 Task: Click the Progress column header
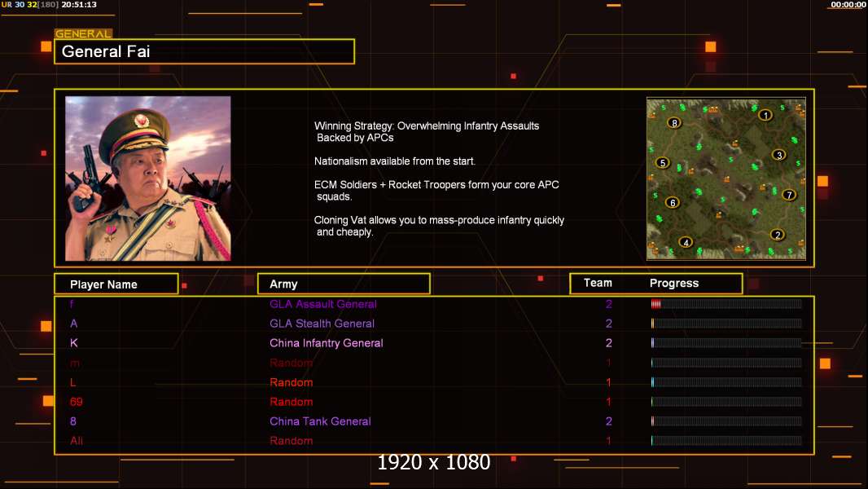673,283
